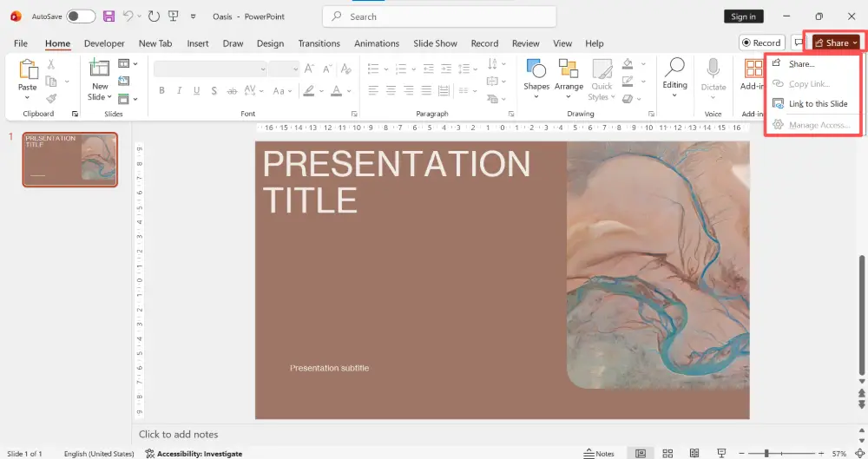Click the red Share button

[x=836, y=43]
